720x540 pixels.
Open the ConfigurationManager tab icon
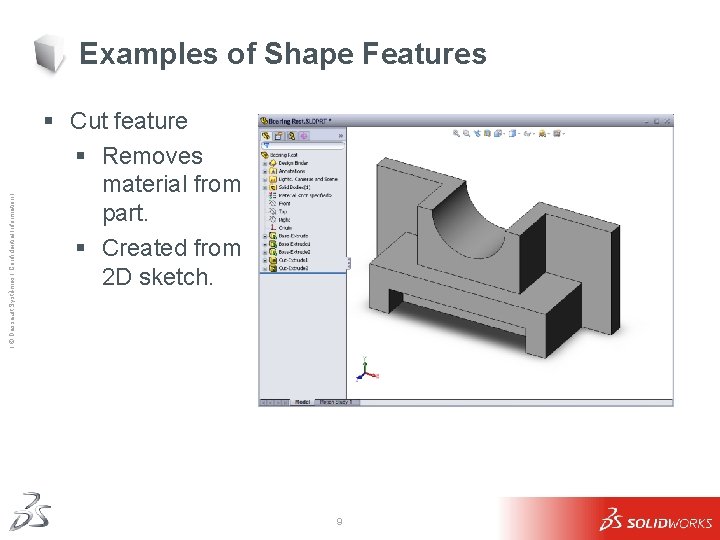pyautogui.click(x=291, y=136)
